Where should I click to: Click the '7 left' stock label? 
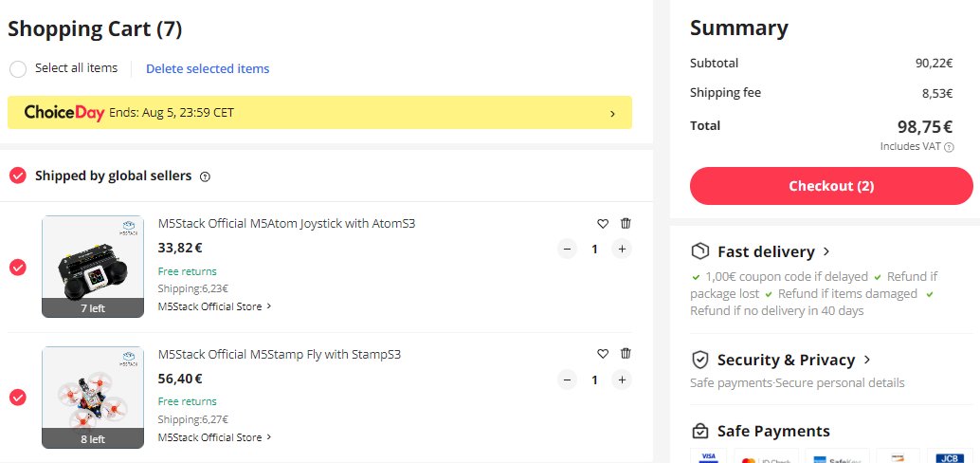[93, 307]
